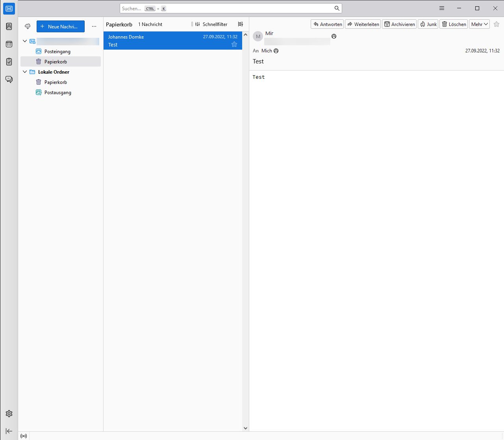Open the Thunderbird hamburger menu
Screen dimensions: 504x440
[442, 8]
